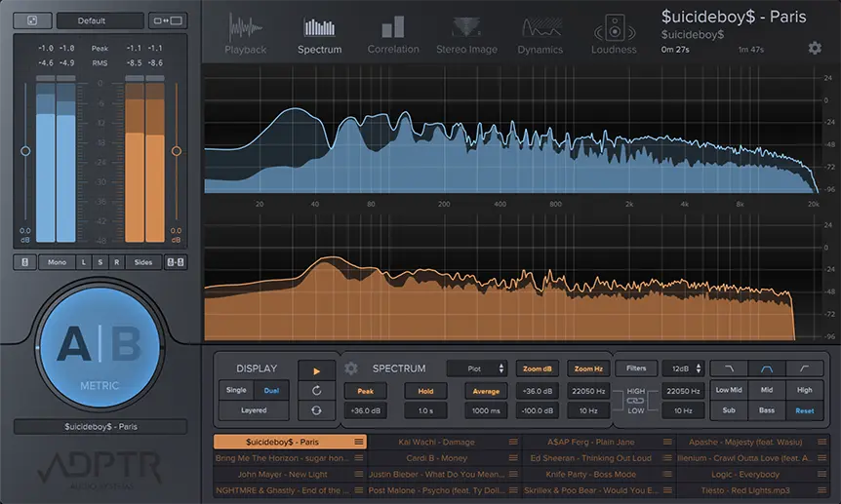Screen dimensions: 841x504
Task: Click the orange B gain slider handle
Action: point(176,151)
